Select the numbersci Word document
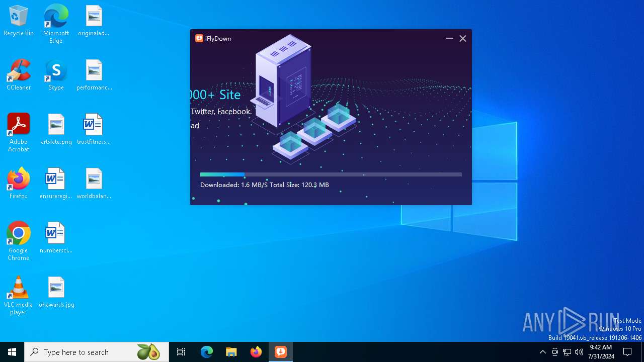644x362 pixels. [56, 238]
